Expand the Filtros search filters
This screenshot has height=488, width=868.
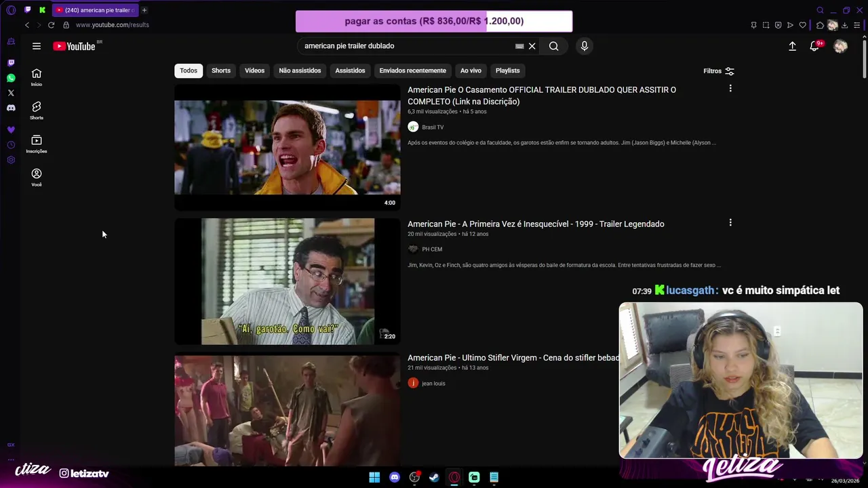coord(719,71)
